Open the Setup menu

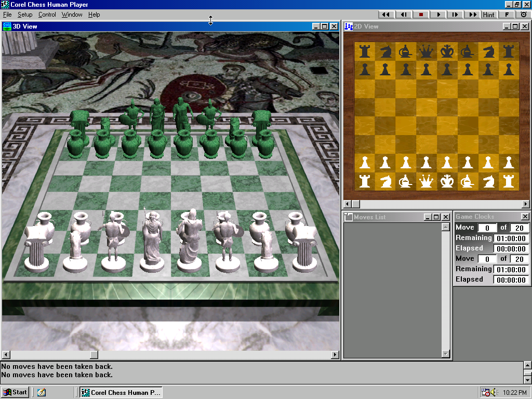[x=25, y=15]
